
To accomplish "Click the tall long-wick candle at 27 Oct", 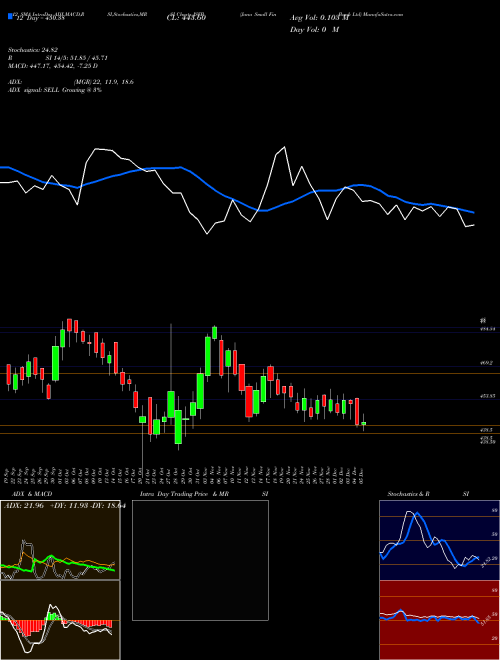I will pos(171,404).
